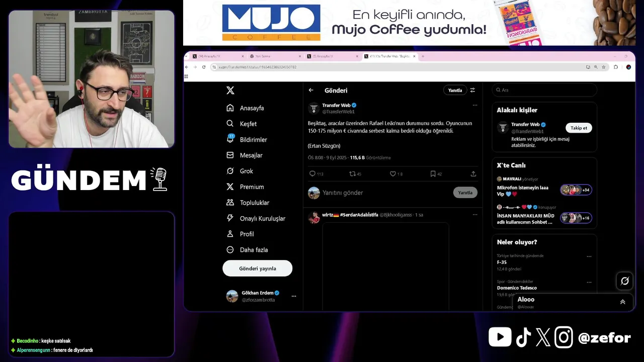Expand Alooo messages drawer
The width and height of the screenshot is (644, 362).
[x=622, y=302]
